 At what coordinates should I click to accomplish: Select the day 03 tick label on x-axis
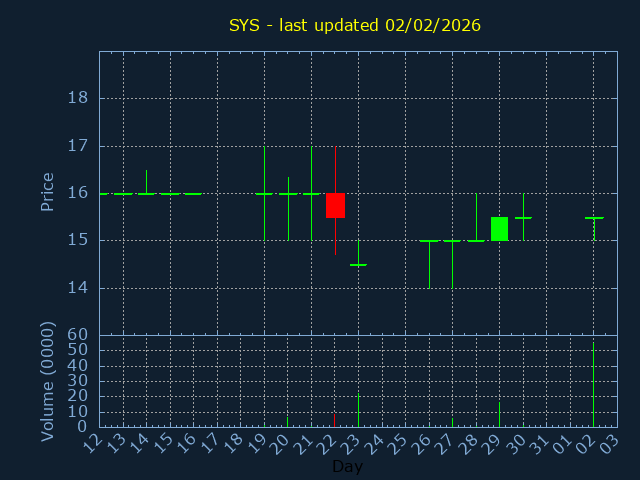click(x=609, y=443)
